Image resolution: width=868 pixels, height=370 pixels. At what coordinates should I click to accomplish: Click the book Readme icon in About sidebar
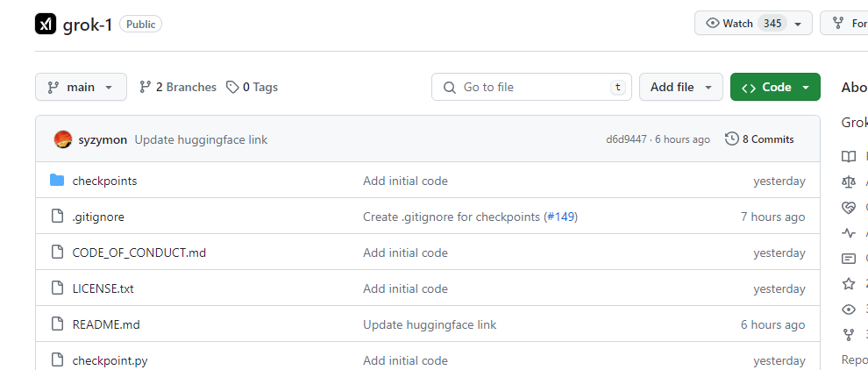(848, 156)
